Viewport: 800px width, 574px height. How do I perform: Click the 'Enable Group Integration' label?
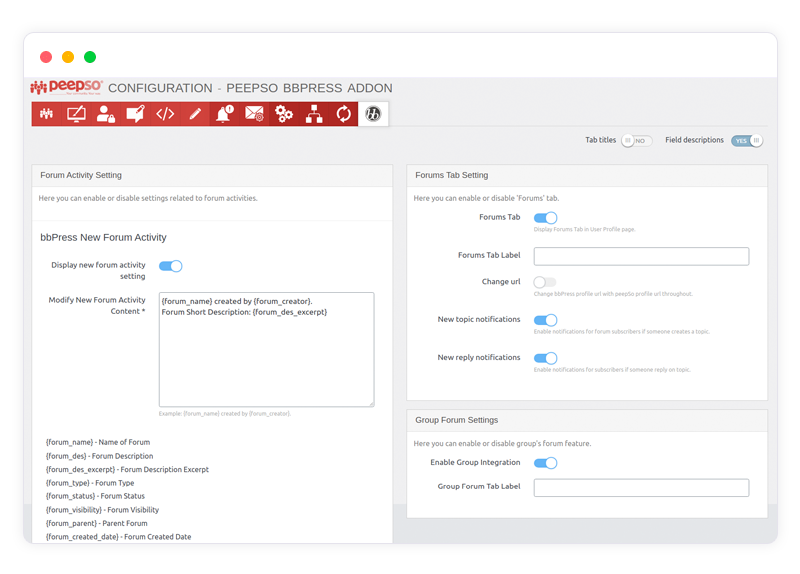tap(475, 462)
